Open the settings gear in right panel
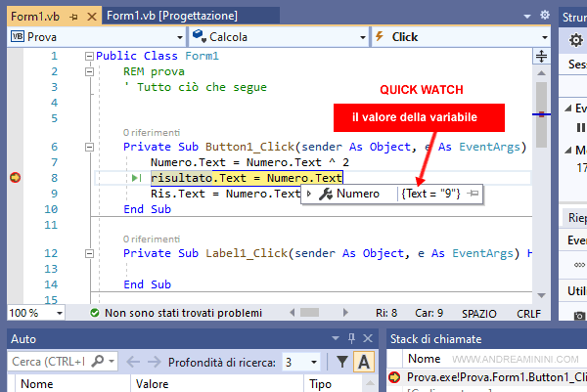Viewport: 587px width, 392px height. tap(576, 39)
